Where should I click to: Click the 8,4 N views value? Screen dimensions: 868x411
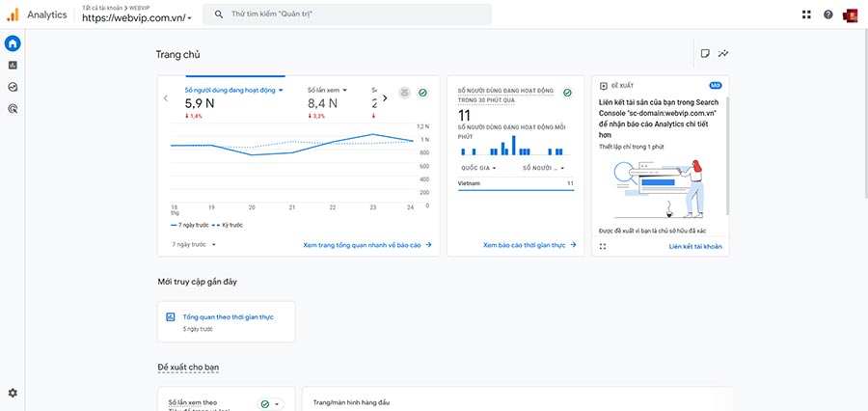[x=323, y=103]
